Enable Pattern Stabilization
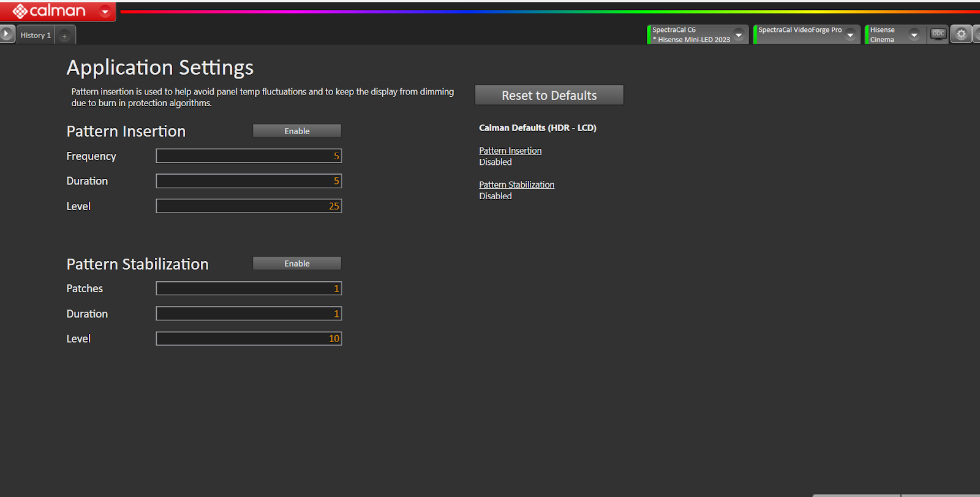Image resolution: width=980 pixels, height=497 pixels. click(x=297, y=264)
